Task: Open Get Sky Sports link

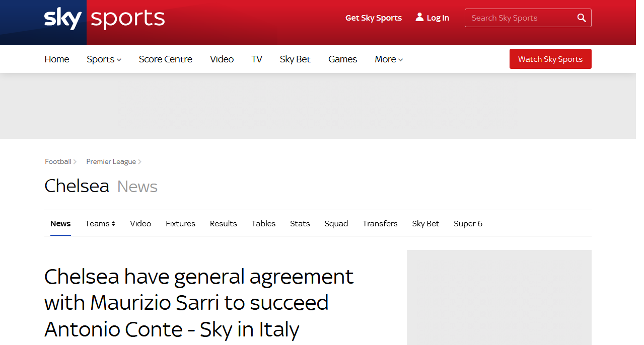Action: (374, 18)
